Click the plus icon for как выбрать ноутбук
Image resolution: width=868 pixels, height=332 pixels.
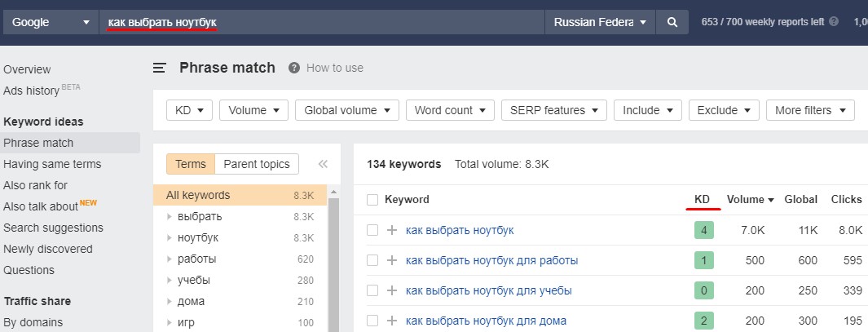pos(392,230)
